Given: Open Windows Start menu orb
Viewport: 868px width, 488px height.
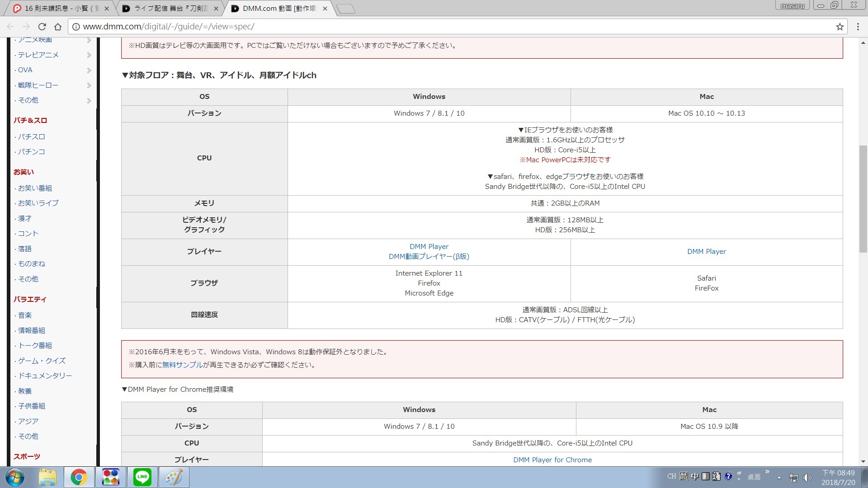Looking at the screenshot, I should [x=15, y=477].
